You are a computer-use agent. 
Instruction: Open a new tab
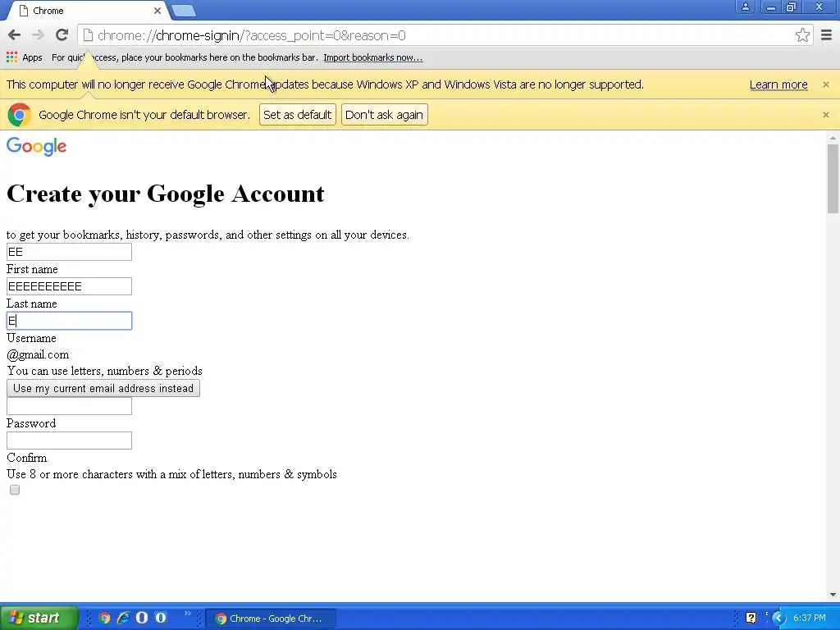click(x=185, y=11)
